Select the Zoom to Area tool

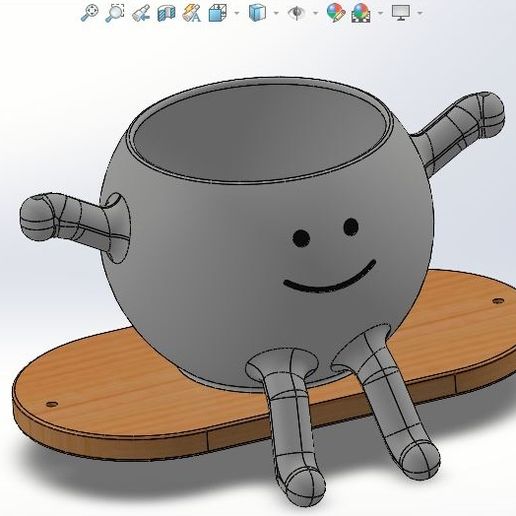(115, 13)
